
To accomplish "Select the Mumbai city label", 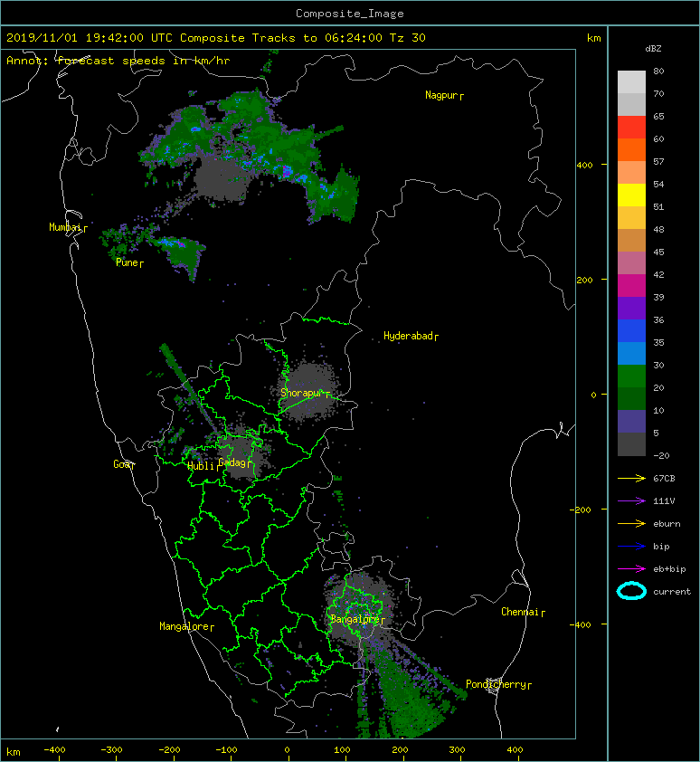I will pyautogui.click(x=68, y=227).
